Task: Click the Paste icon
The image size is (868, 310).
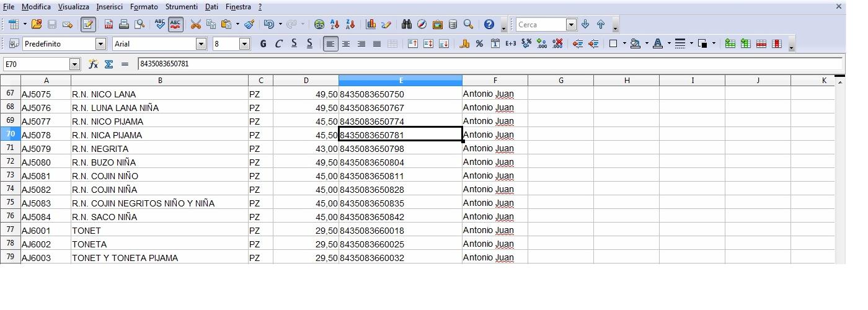Action: pyautogui.click(x=226, y=24)
